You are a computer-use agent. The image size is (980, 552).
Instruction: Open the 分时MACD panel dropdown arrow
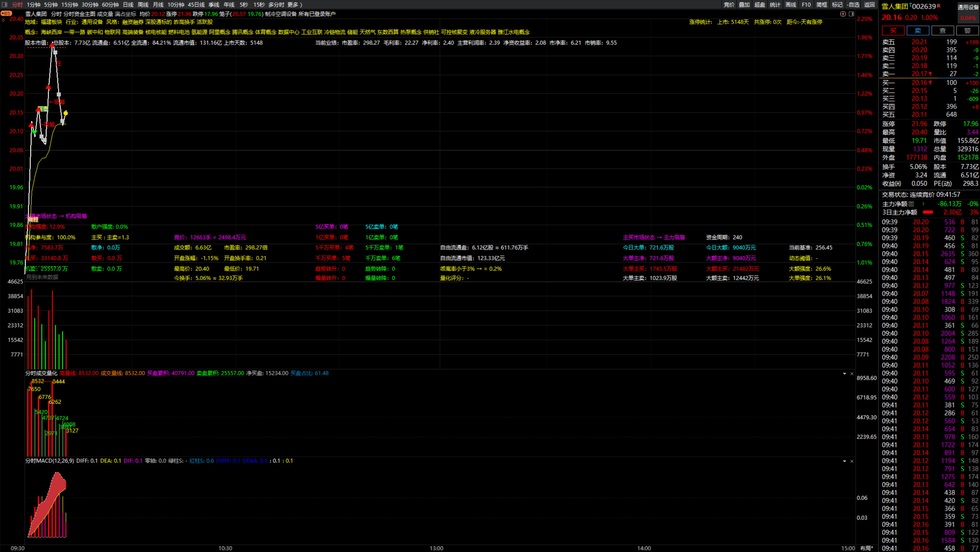pos(845,461)
